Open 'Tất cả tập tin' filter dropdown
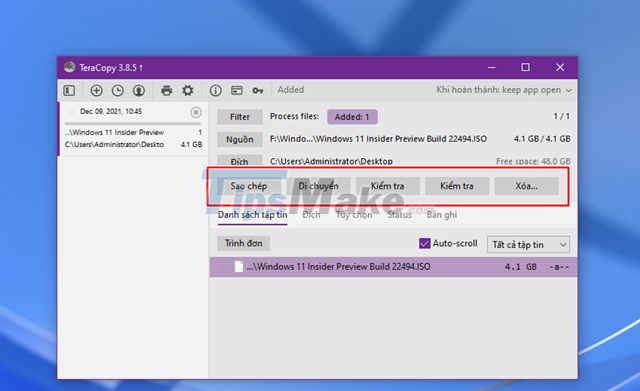 point(528,244)
